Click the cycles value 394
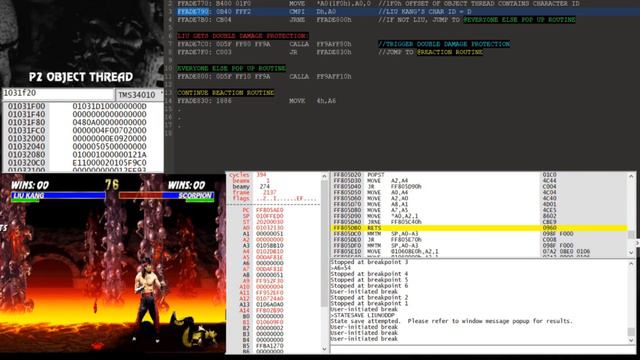640x360 pixels. click(261, 175)
